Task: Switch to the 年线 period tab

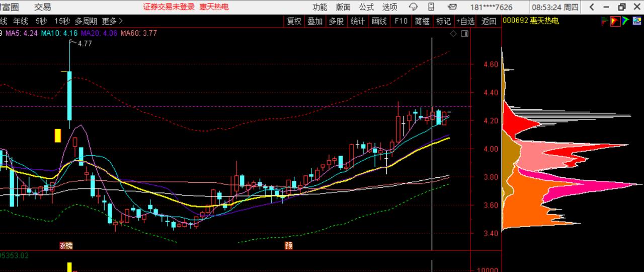Action: (21, 21)
